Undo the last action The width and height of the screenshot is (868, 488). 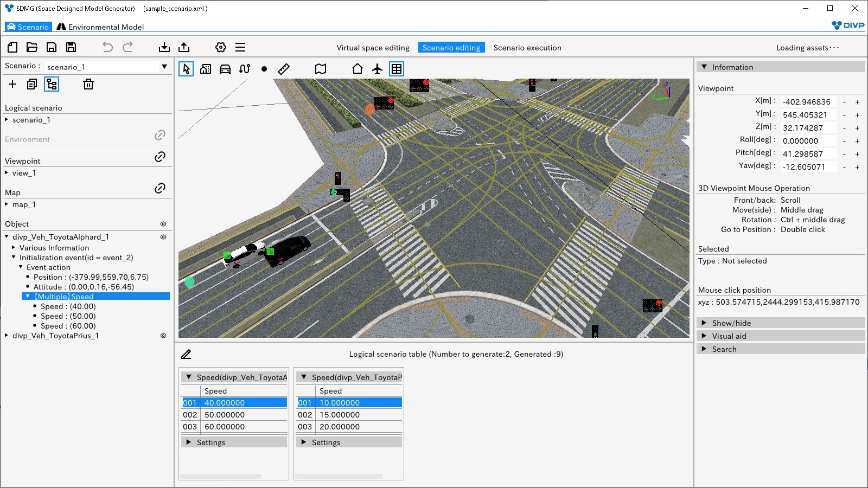(x=108, y=47)
